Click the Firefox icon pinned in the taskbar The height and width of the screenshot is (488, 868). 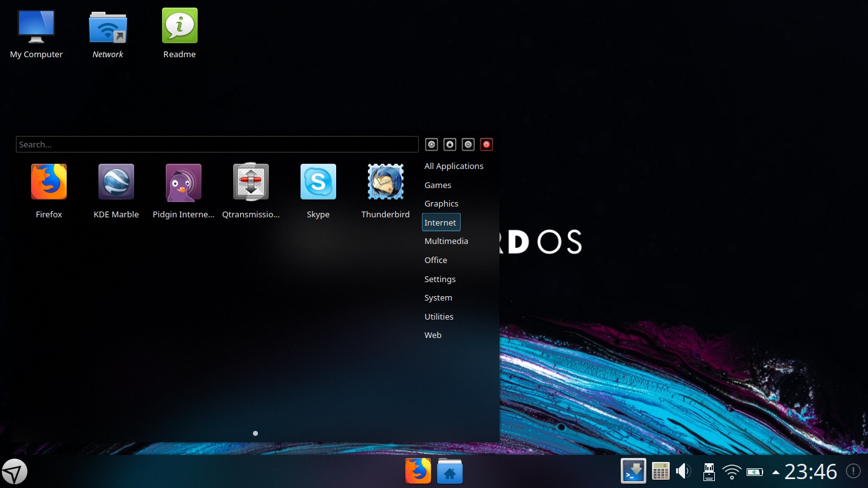(x=418, y=471)
